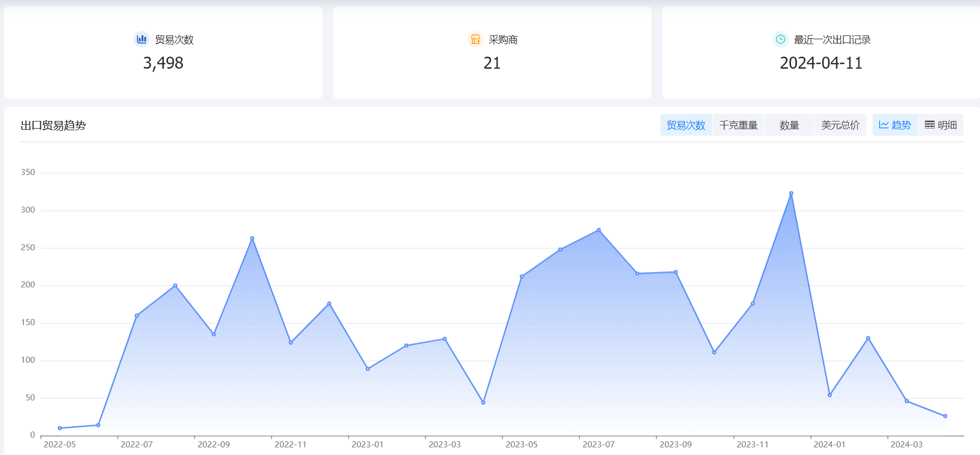
Task: Click the bar chart icon beside 贸易次数
Action: click(142, 39)
